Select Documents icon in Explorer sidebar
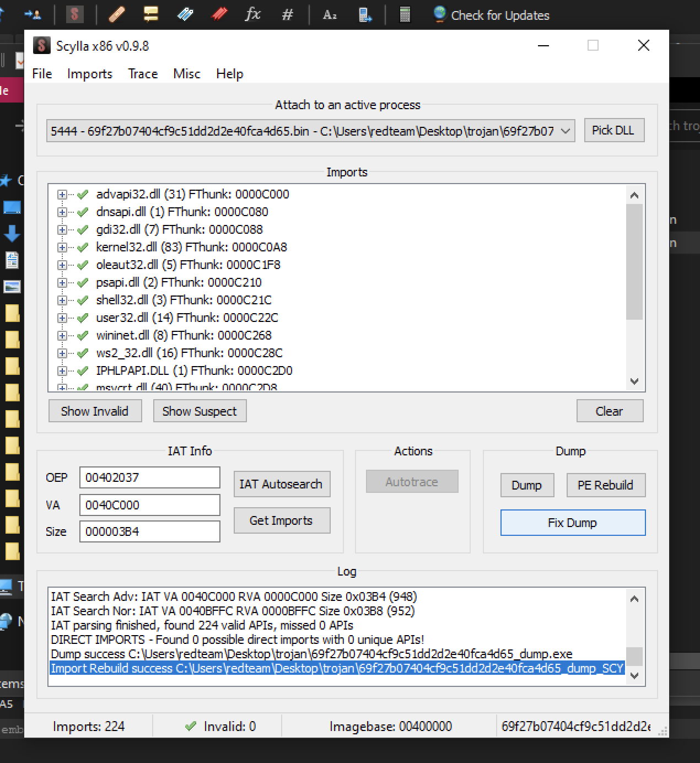Viewport: 700px width, 763px height. point(12,260)
